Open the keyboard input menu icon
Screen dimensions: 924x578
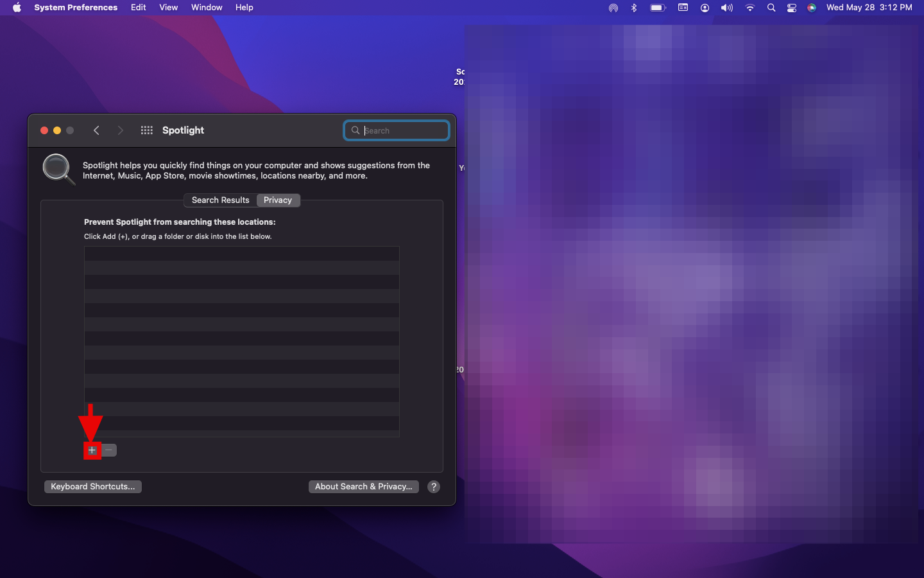(x=683, y=8)
